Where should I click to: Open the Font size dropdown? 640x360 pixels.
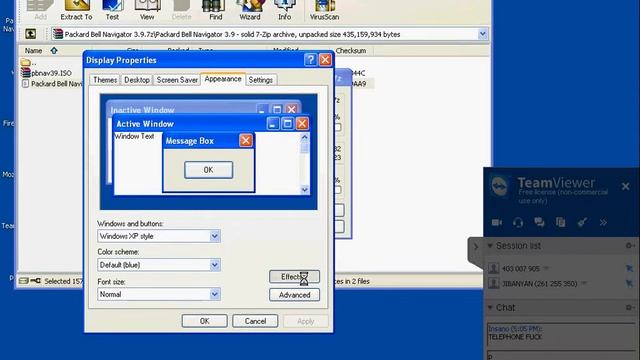coord(215,294)
